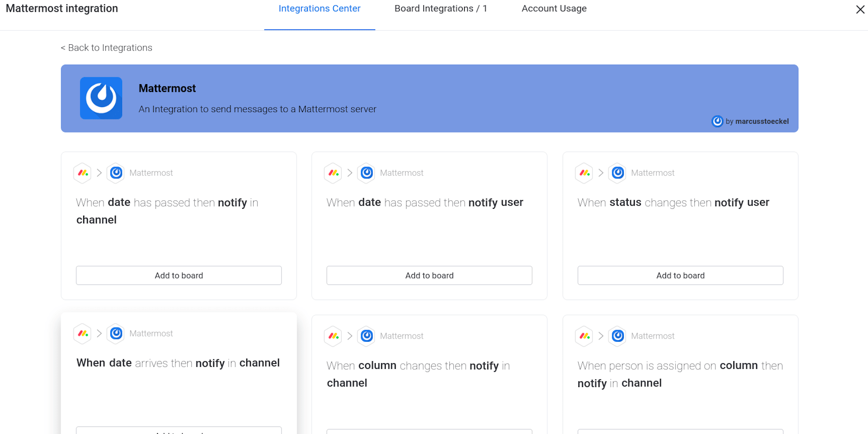Click monday icon in 'date has passed notify user' card

click(x=333, y=173)
